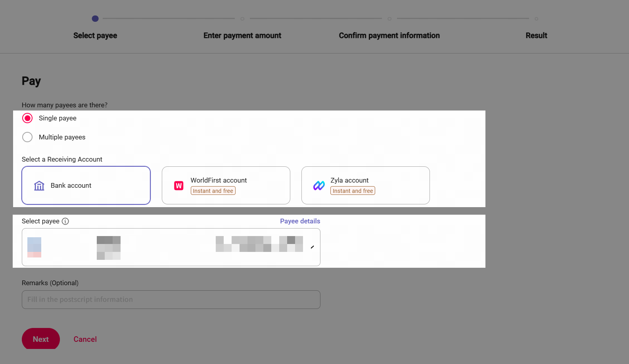Focus the Remarks postscript input field

171,300
